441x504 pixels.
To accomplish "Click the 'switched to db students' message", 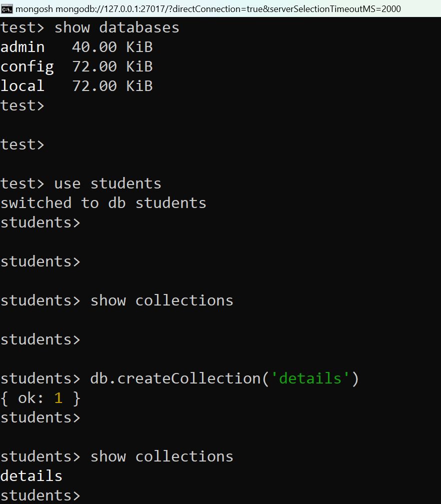I will tap(103, 203).
